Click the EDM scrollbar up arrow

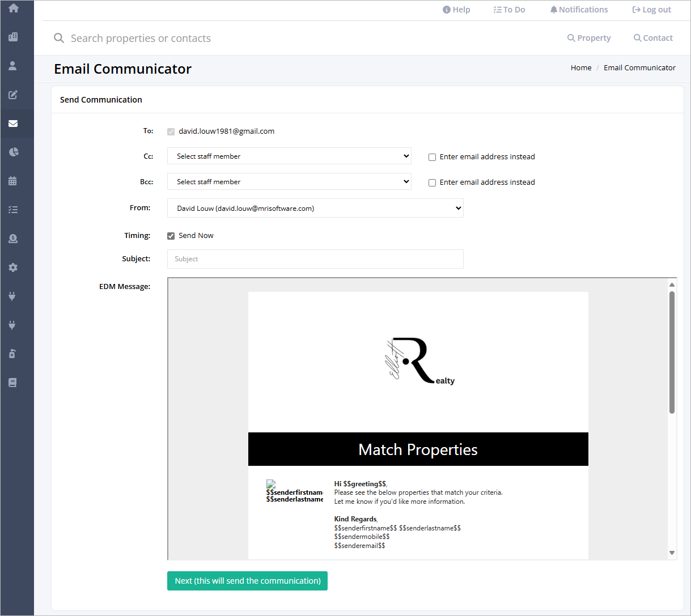click(x=672, y=285)
